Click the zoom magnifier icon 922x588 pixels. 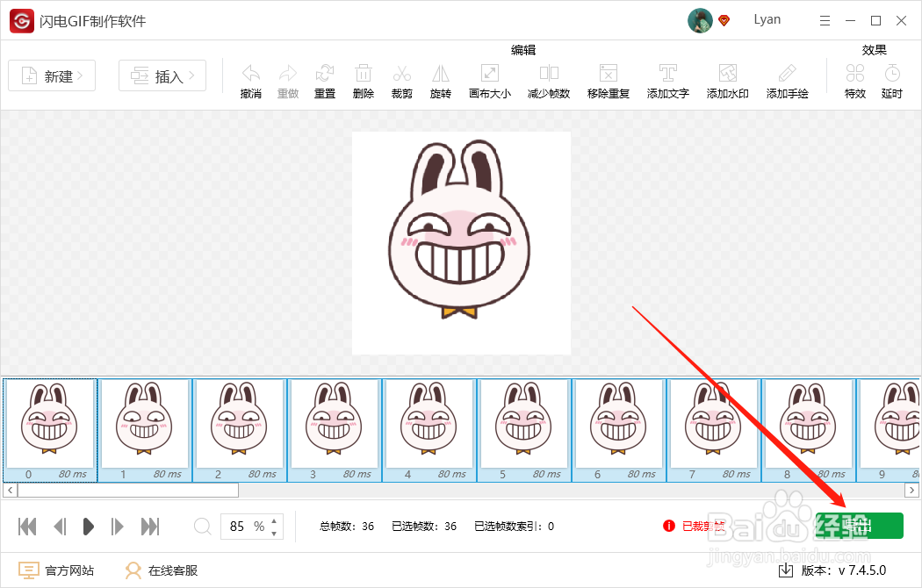[x=202, y=527]
